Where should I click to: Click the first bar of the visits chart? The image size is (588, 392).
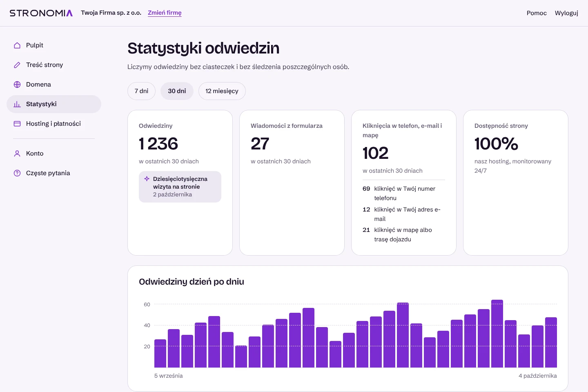pyautogui.click(x=160, y=353)
